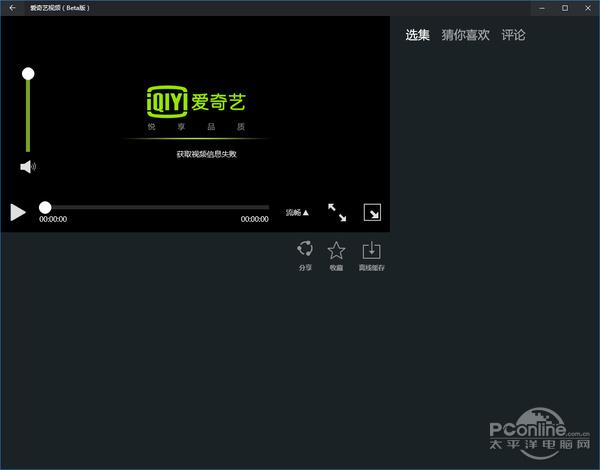Switch to mini player window icon
Viewport: 600px width, 470px height.
click(372, 212)
